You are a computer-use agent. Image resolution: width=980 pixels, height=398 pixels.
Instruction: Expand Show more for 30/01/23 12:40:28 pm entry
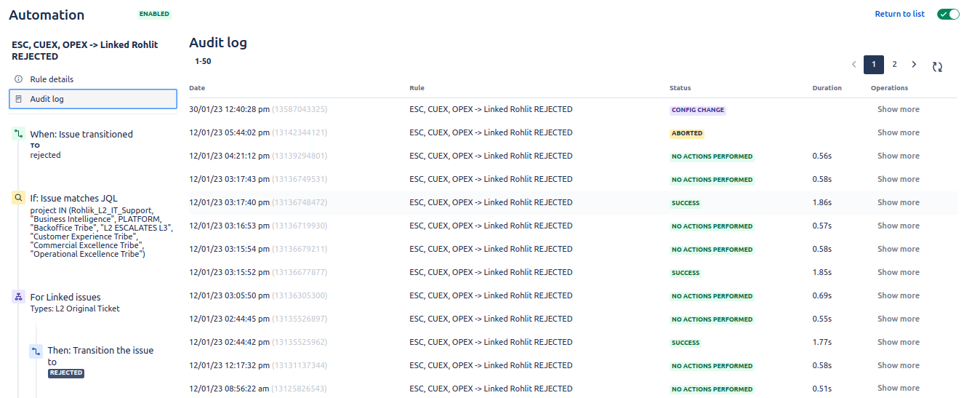[898, 109]
